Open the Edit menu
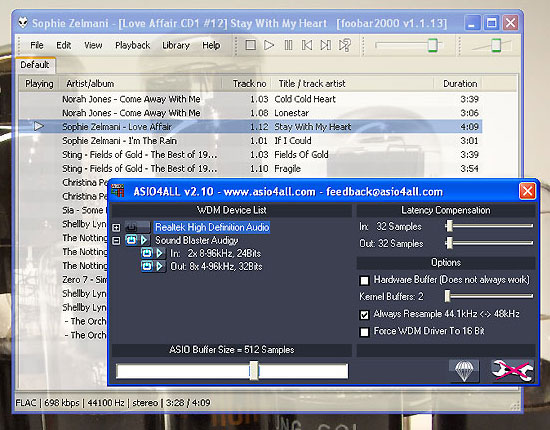550x430 pixels. pyautogui.click(x=63, y=45)
